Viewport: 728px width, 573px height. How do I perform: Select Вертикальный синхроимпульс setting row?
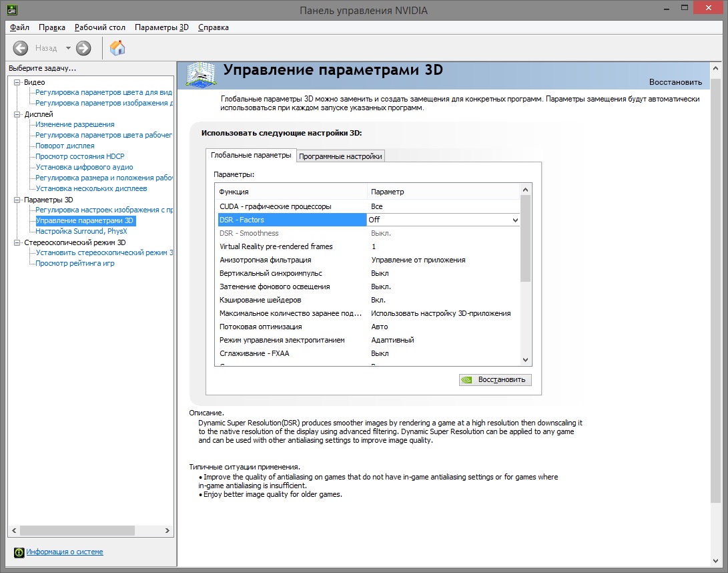368,274
